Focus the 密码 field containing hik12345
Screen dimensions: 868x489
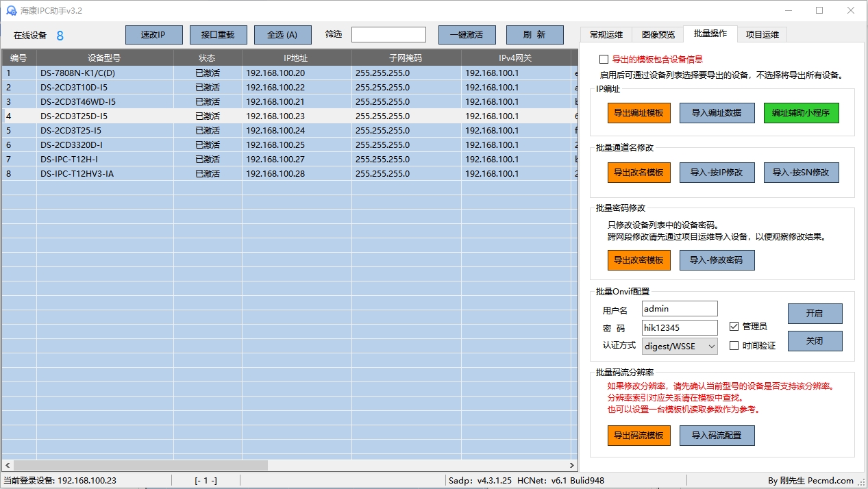(x=680, y=327)
